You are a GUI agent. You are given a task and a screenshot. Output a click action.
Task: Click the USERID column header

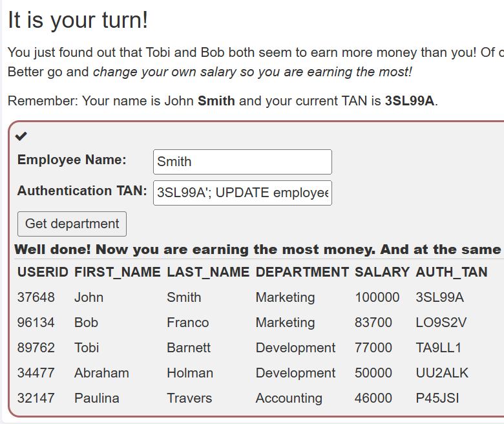(43, 272)
